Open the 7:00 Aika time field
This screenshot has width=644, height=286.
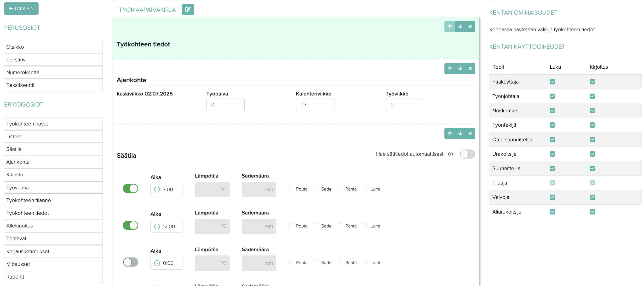[167, 190]
